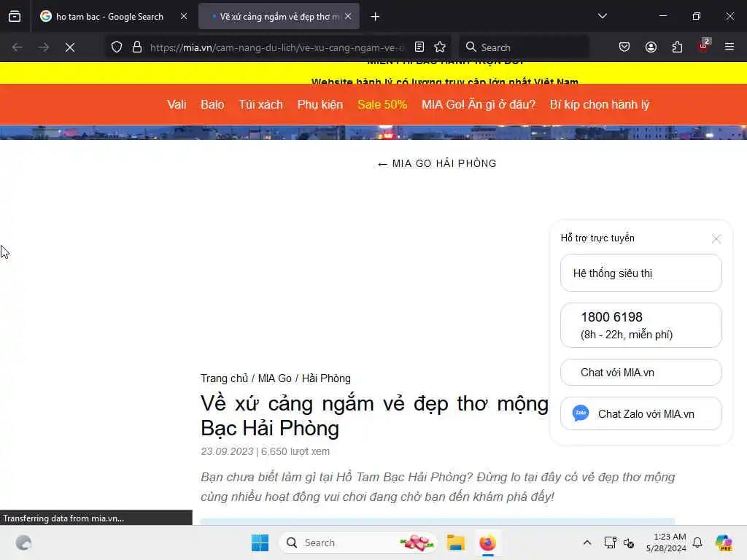Open the display/network tray icon
This screenshot has height=560, width=747.
610,542
